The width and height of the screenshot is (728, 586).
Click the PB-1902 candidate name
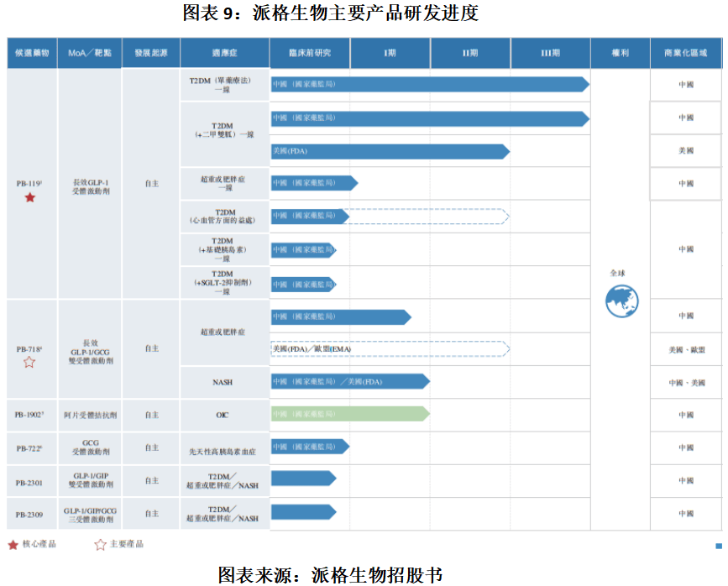point(29,415)
